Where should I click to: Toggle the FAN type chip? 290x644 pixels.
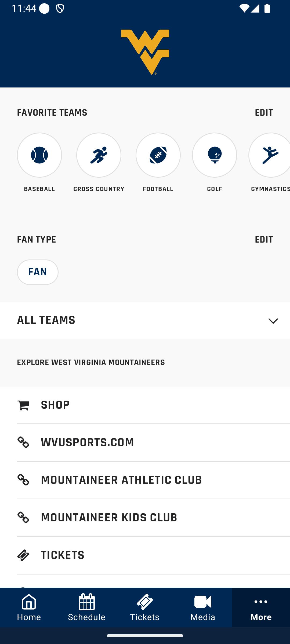point(38,272)
